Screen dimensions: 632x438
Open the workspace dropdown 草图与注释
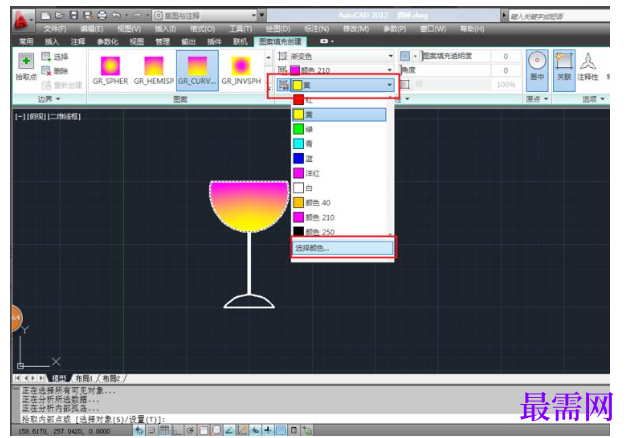pyautogui.click(x=206, y=16)
